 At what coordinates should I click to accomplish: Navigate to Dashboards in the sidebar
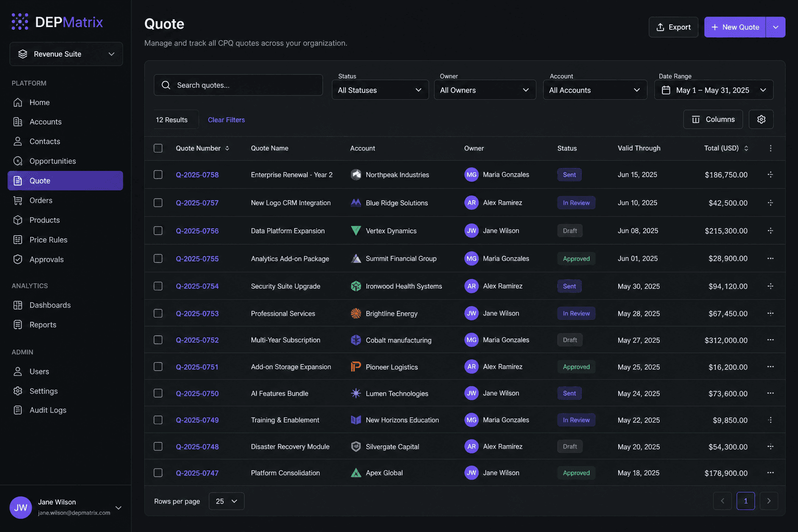click(x=65, y=305)
